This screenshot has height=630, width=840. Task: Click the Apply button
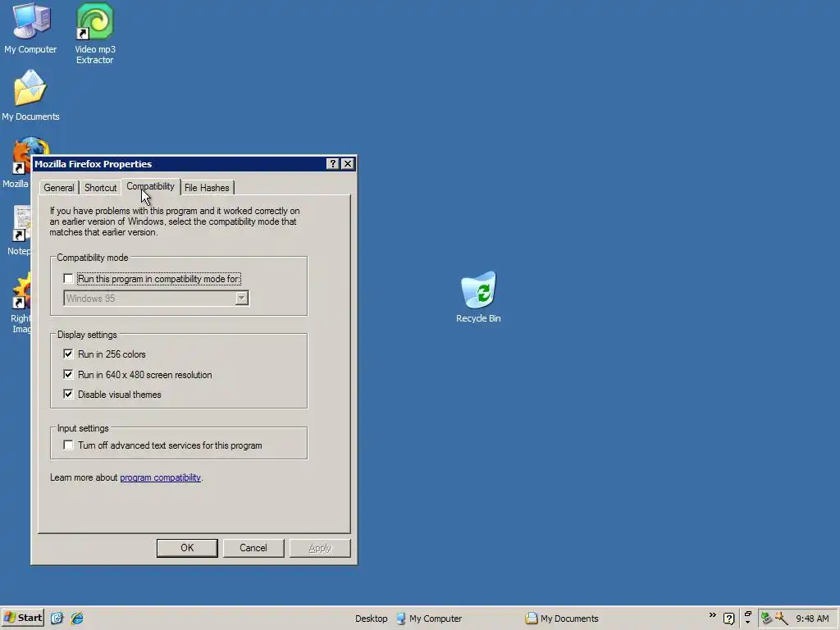320,548
